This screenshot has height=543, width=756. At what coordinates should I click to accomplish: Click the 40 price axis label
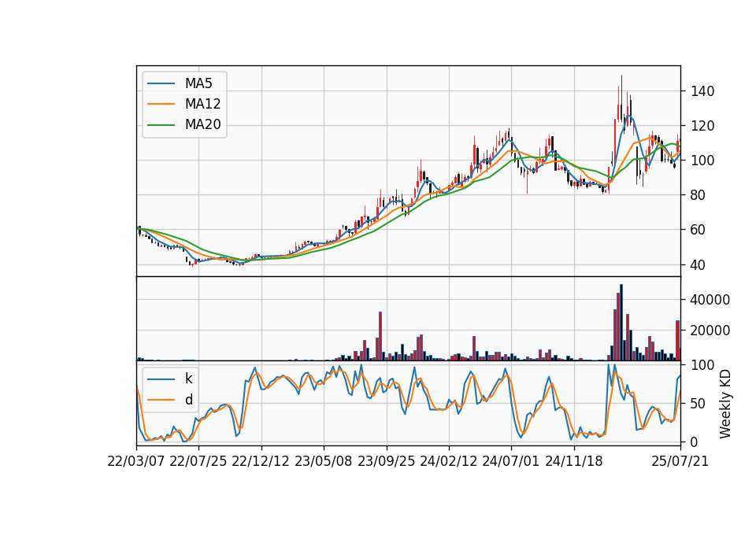[699, 265]
